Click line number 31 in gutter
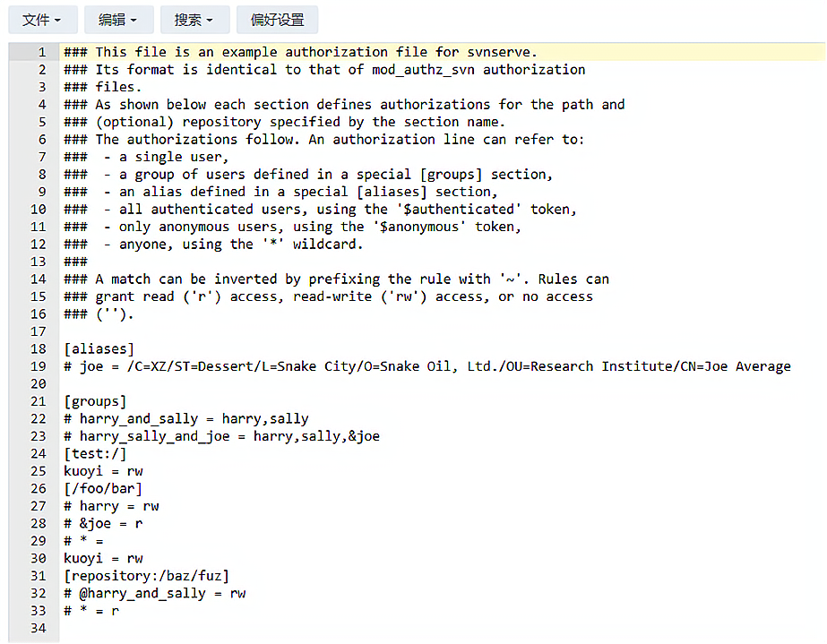Screen dimensions: 827x644 click(39, 576)
